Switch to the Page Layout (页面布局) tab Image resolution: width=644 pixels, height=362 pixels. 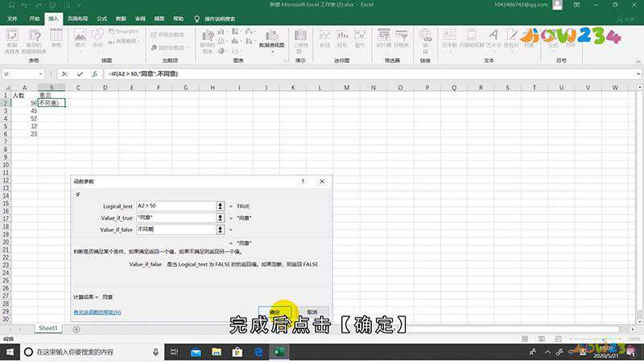77,19
